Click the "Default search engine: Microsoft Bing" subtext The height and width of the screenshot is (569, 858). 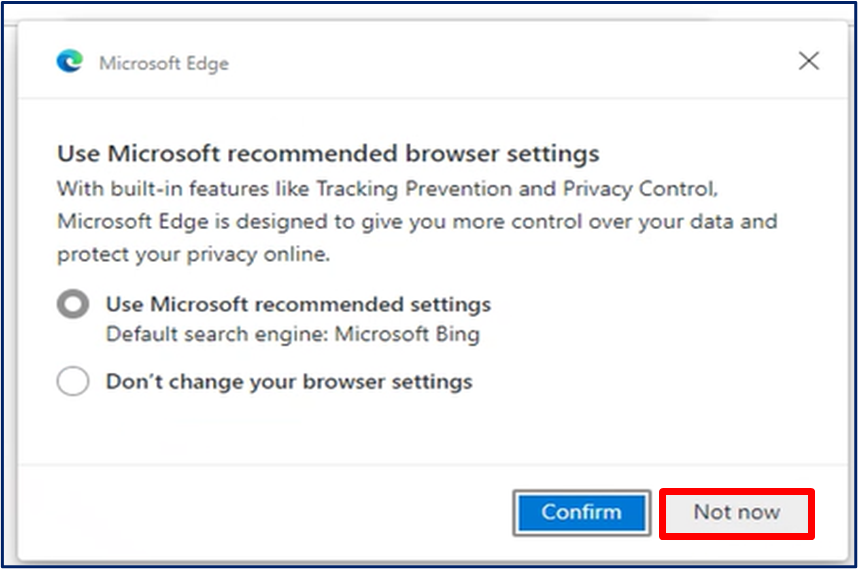pyautogui.click(x=293, y=334)
